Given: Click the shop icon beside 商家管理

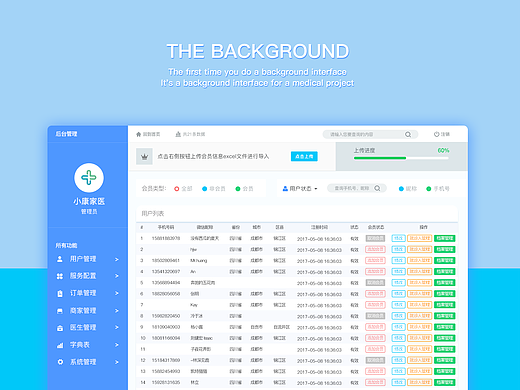Looking at the screenshot, I should (x=60, y=311).
